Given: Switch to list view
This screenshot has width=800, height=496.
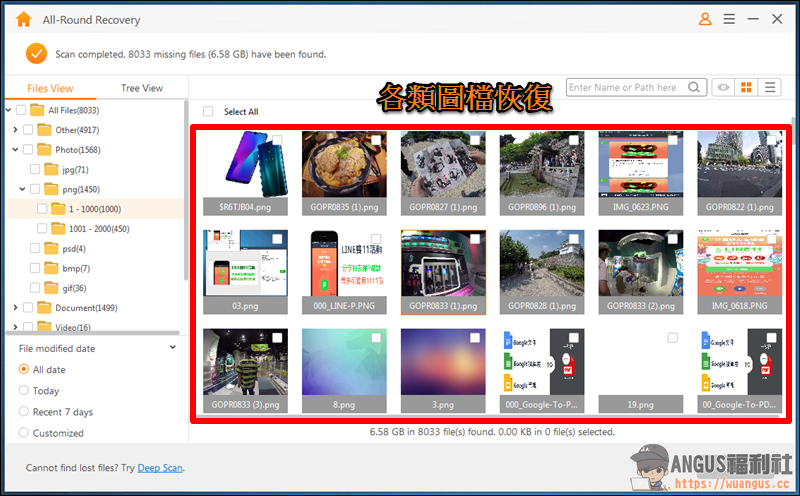Looking at the screenshot, I should click(x=770, y=87).
